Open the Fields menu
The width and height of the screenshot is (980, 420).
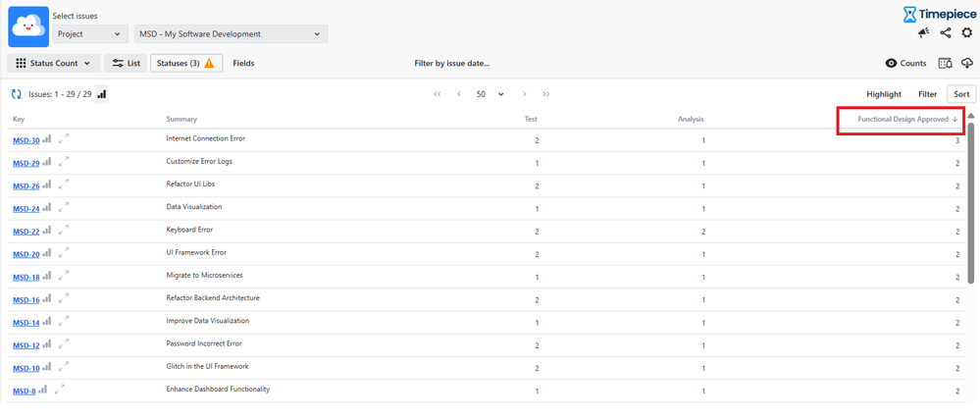[x=243, y=64]
